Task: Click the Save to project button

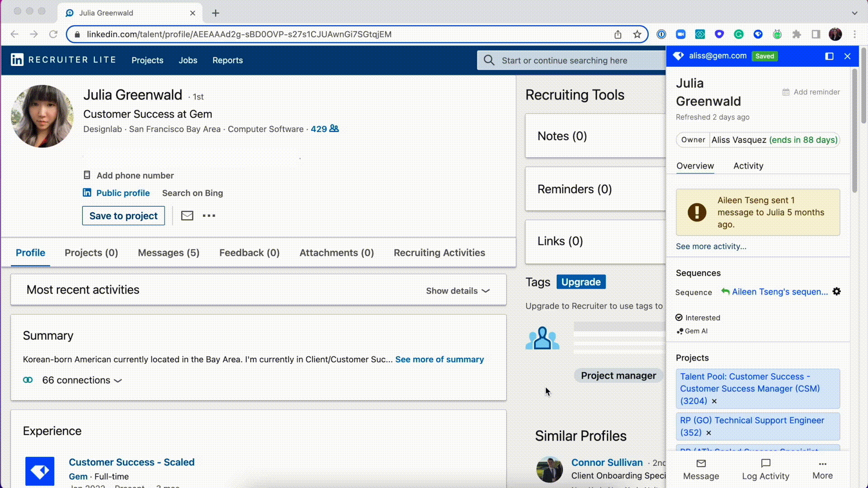Action: 123,216
